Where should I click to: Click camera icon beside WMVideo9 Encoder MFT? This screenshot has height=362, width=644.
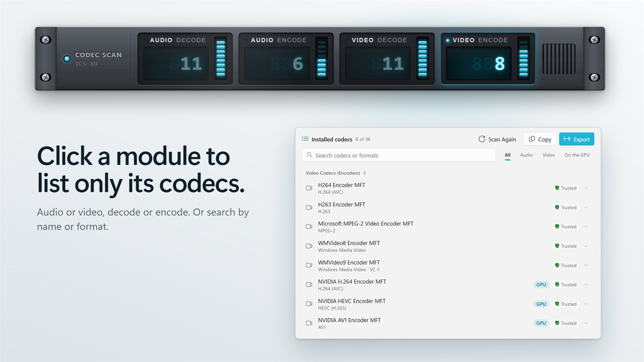309,265
